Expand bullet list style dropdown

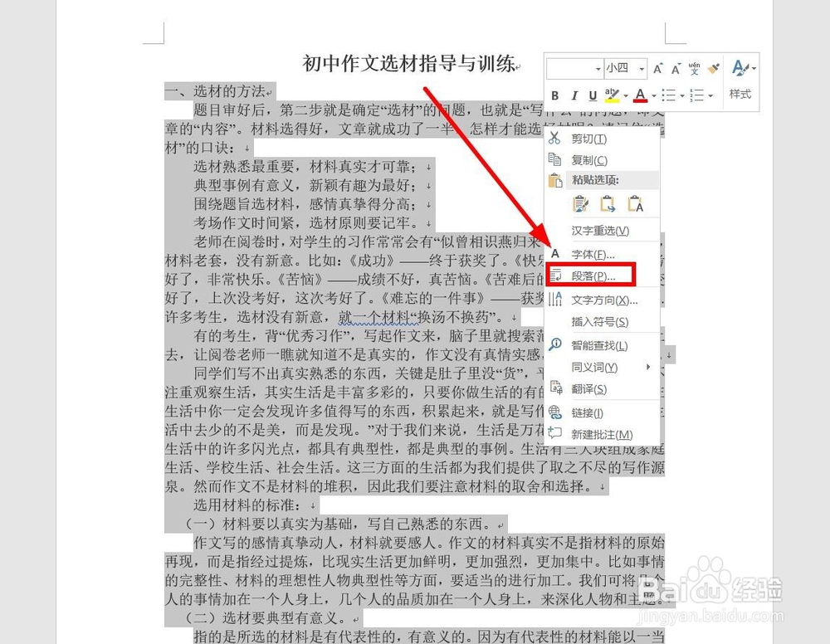[682, 95]
